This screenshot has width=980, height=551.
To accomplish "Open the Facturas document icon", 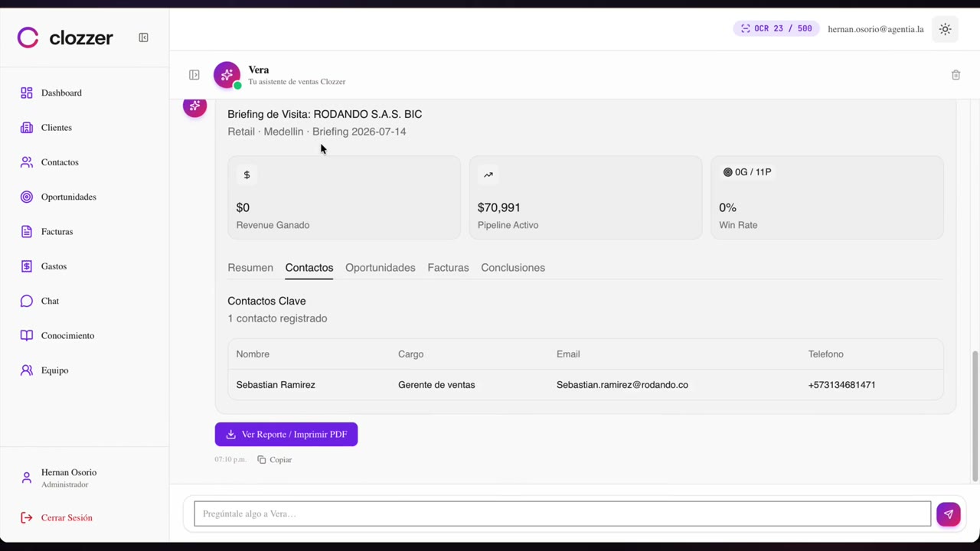I will pos(27,232).
